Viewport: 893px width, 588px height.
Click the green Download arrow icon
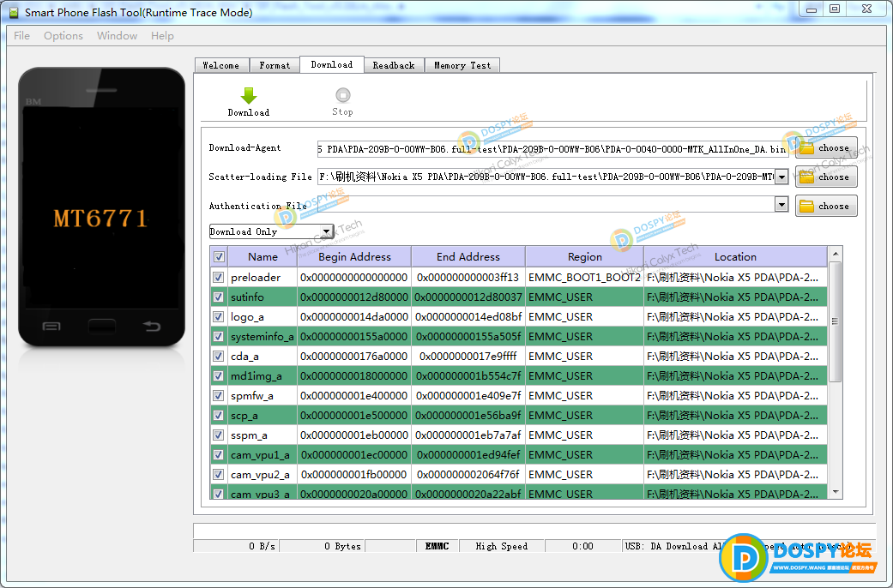(x=249, y=95)
